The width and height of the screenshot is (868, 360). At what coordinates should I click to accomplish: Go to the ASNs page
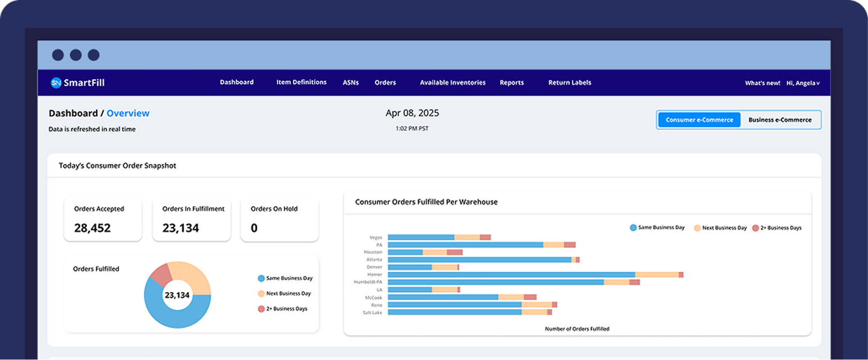[x=351, y=83]
